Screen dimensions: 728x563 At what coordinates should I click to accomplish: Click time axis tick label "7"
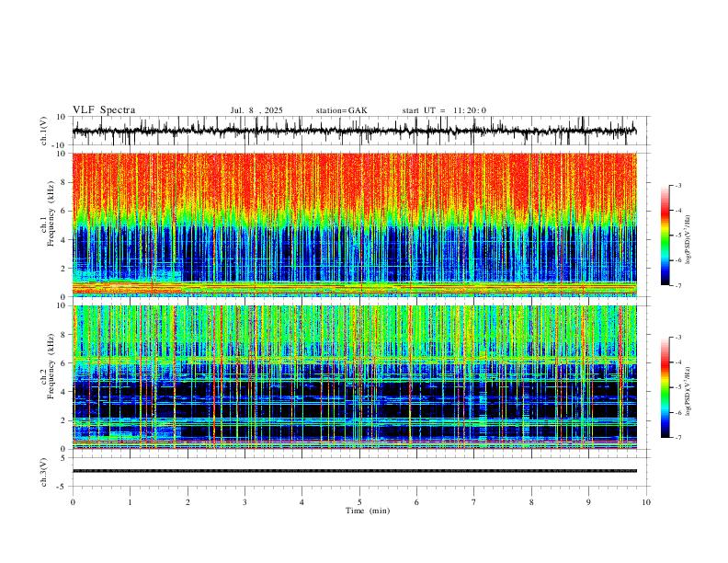[x=474, y=502]
